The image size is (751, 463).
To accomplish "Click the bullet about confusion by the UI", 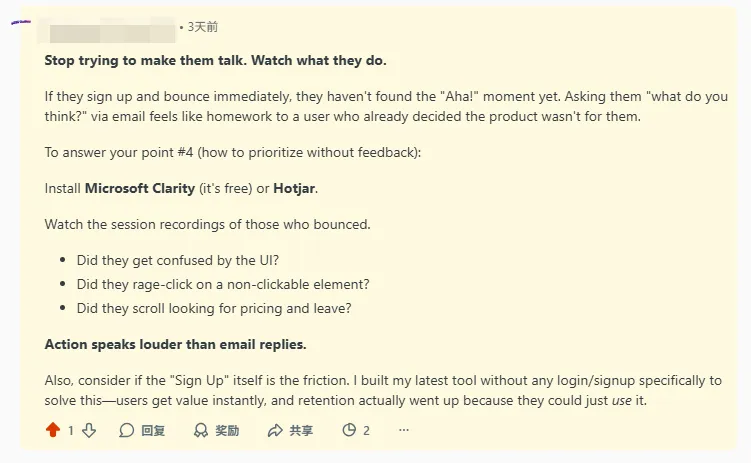I will (166, 260).
